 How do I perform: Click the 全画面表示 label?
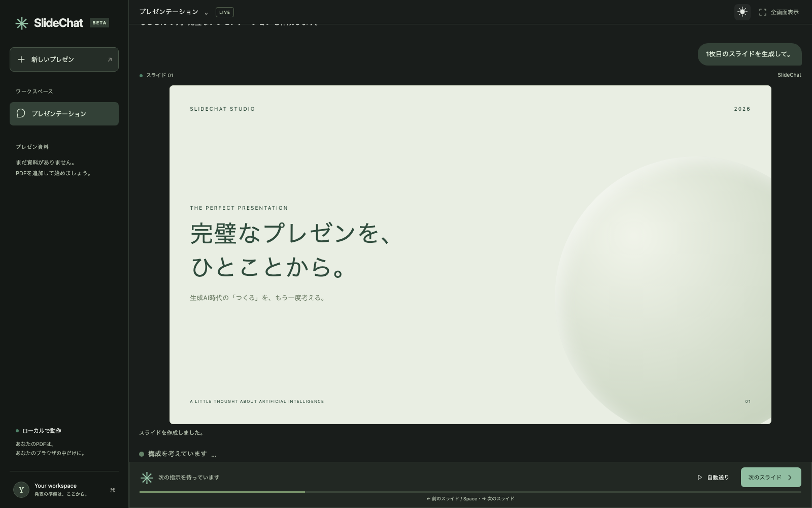785,12
